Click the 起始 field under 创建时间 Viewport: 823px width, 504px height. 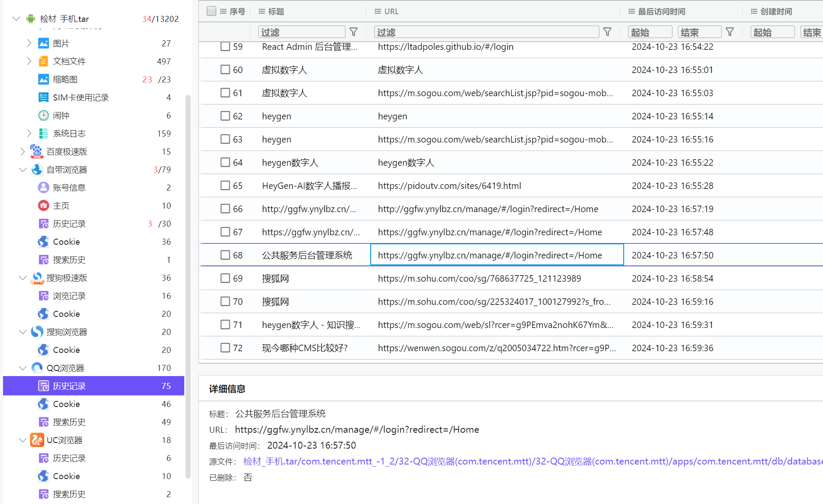point(772,32)
